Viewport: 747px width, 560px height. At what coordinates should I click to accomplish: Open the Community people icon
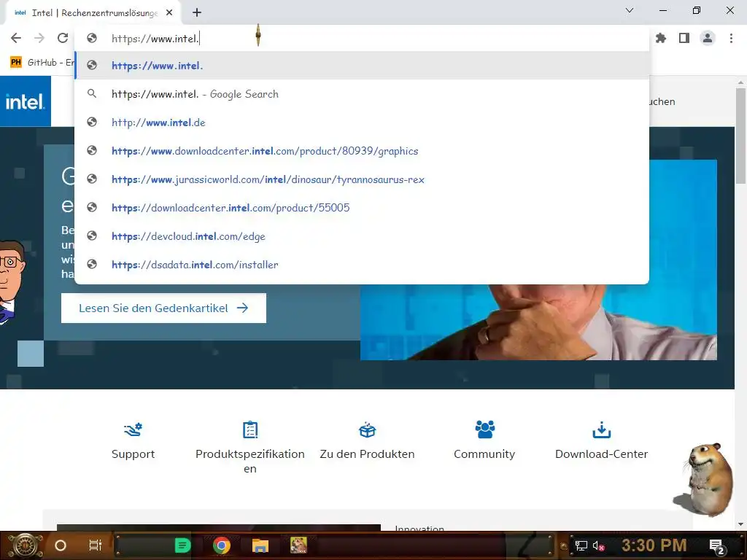484,429
